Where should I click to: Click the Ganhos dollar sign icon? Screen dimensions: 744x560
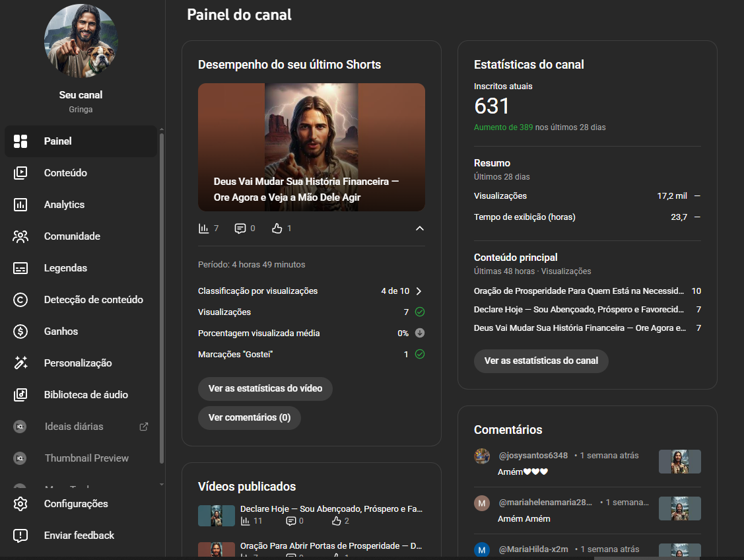click(20, 332)
